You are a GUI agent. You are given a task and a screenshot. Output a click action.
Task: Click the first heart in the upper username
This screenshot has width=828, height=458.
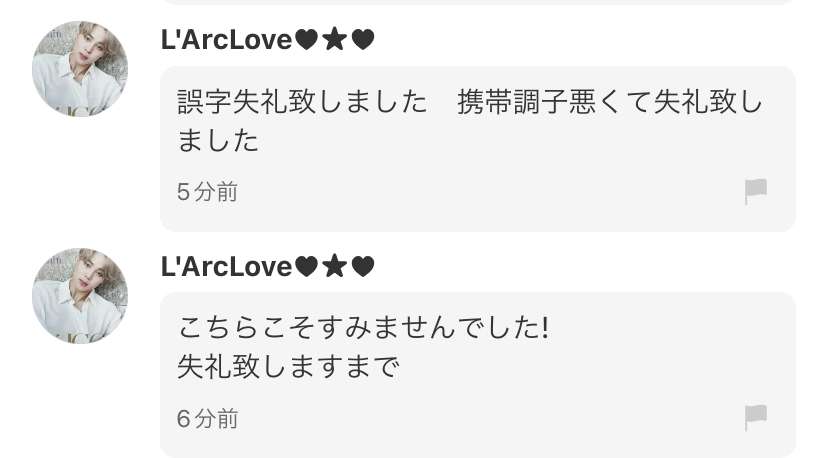pyautogui.click(x=306, y=40)
